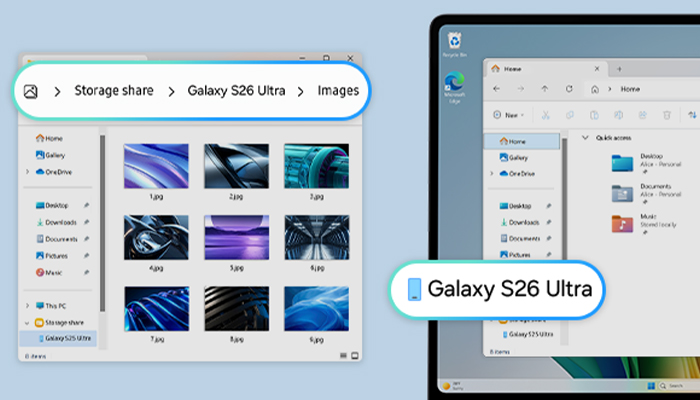
Task: Click the Refresh icon in the right window
Action: click(x=568, y=89)
